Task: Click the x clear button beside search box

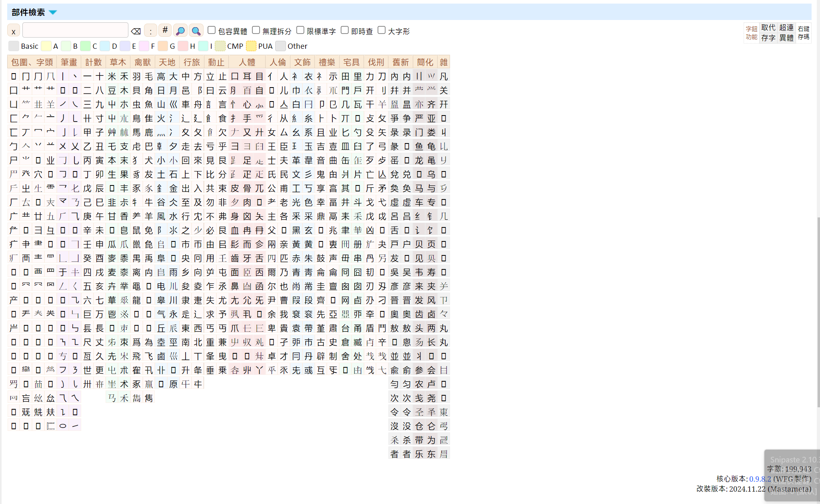Action: 13,31
